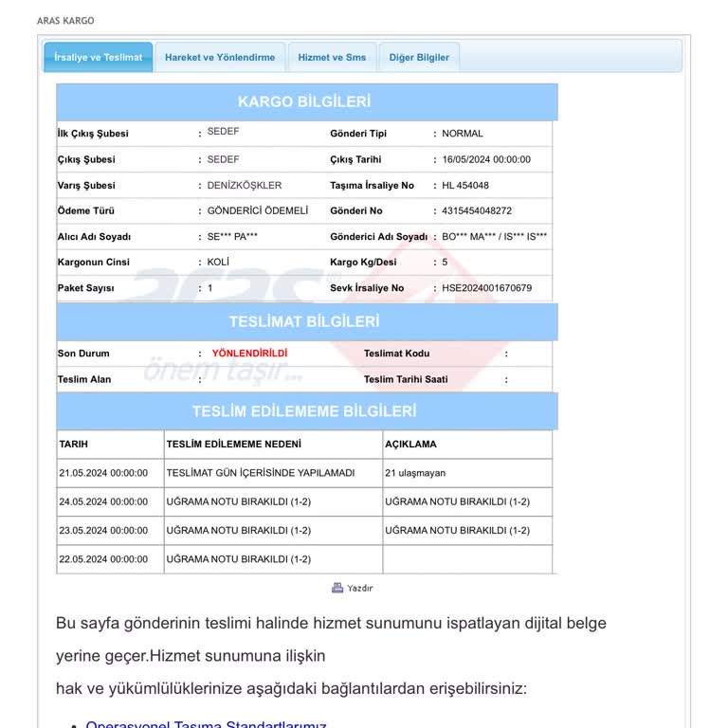The height and width of the screenshot is (728, 728).
Task: Click the YÖNLENDİRİLDİ status text
Action: (x=250, y=354)
